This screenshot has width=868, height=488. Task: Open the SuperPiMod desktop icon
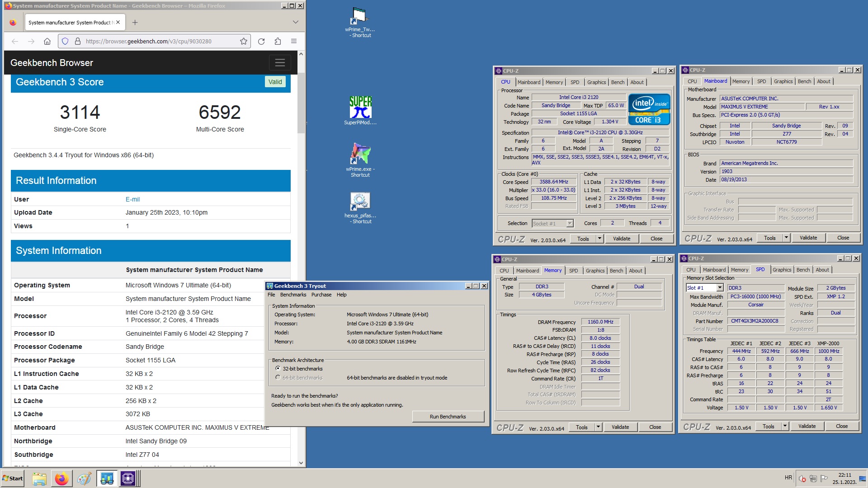(x=360, y=110)
